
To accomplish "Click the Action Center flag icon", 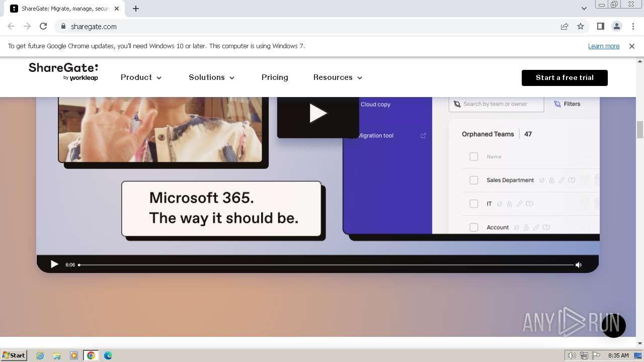I will tap(596, 355).
